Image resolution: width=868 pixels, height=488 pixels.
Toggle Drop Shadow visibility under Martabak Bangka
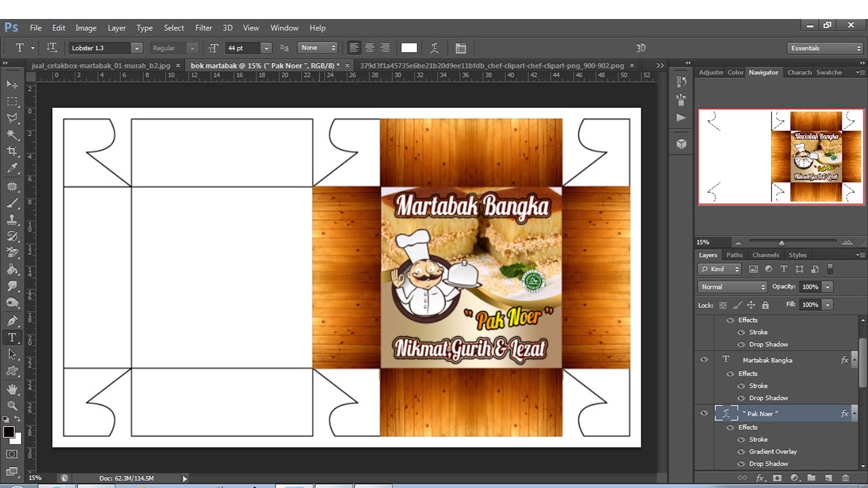[741, 398]
